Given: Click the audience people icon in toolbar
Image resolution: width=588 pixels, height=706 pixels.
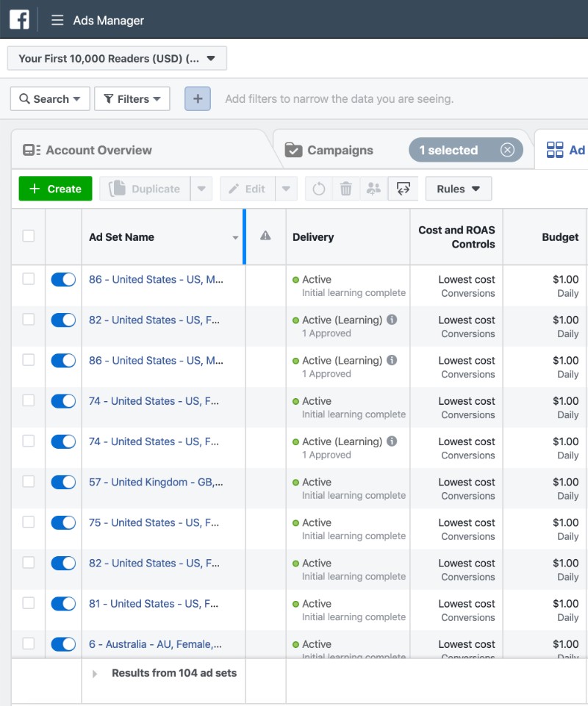Looking at the screenshot, I should coord(373,189).
